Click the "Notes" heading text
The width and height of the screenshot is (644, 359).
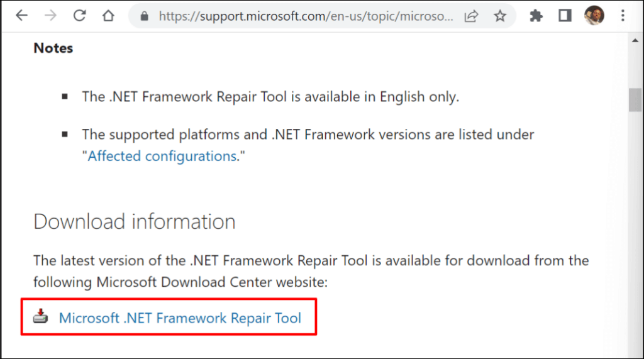[x=53, y=48]
